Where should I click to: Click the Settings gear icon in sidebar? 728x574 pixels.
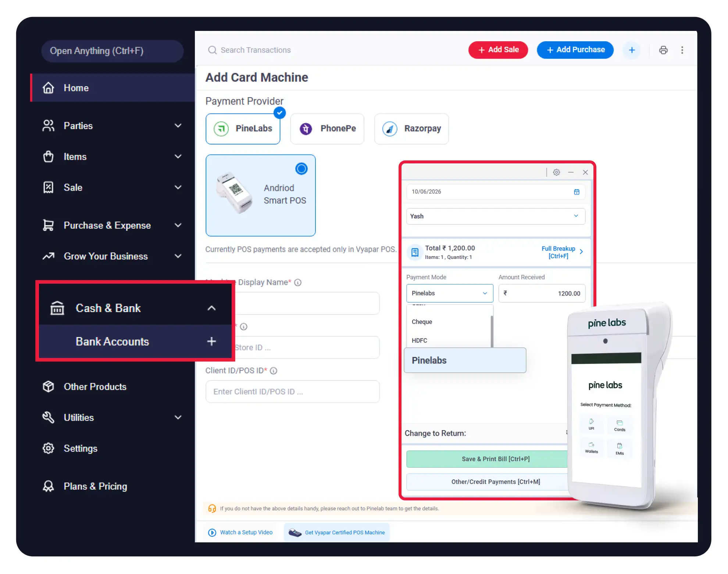pos(48,449)
